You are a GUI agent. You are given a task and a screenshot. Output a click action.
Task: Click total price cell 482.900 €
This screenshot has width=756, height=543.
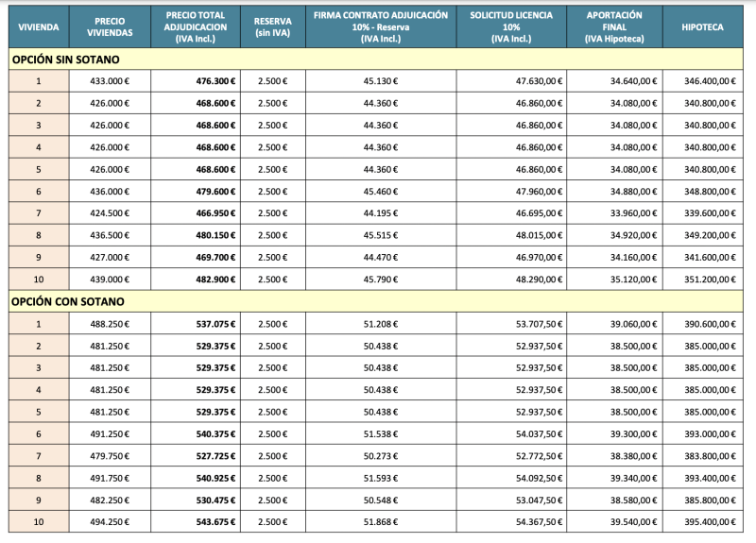[196, 280]
